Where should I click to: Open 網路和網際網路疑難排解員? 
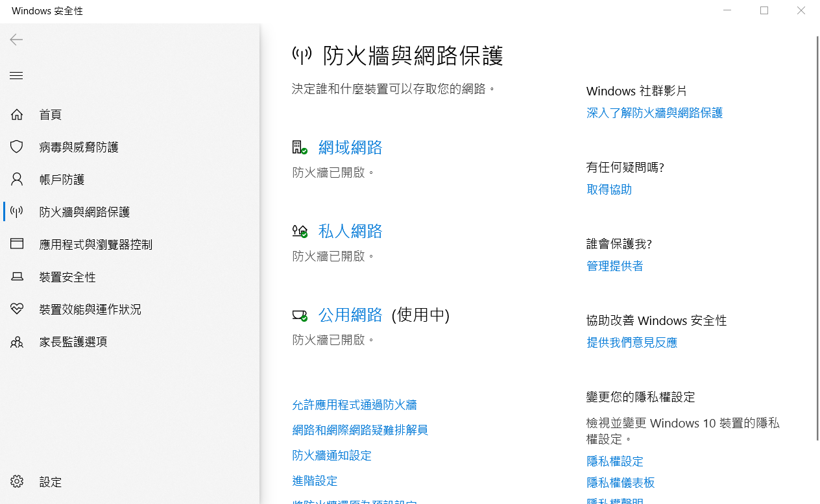coord(360,430)
